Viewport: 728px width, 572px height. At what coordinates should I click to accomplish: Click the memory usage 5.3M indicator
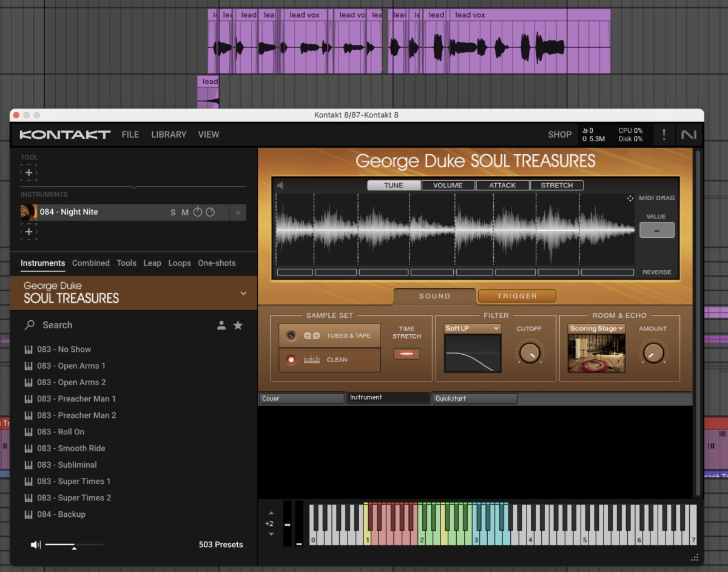593,139
